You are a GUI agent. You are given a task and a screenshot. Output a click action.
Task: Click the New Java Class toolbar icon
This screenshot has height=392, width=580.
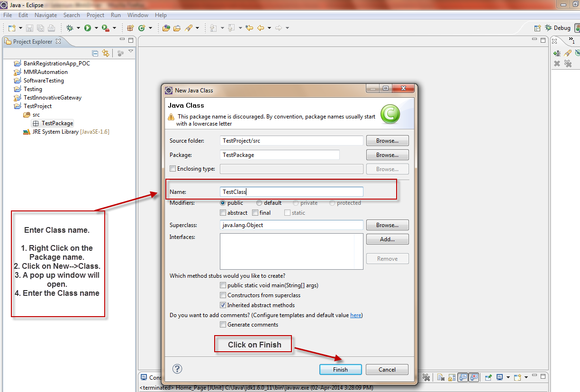(142, 28)
